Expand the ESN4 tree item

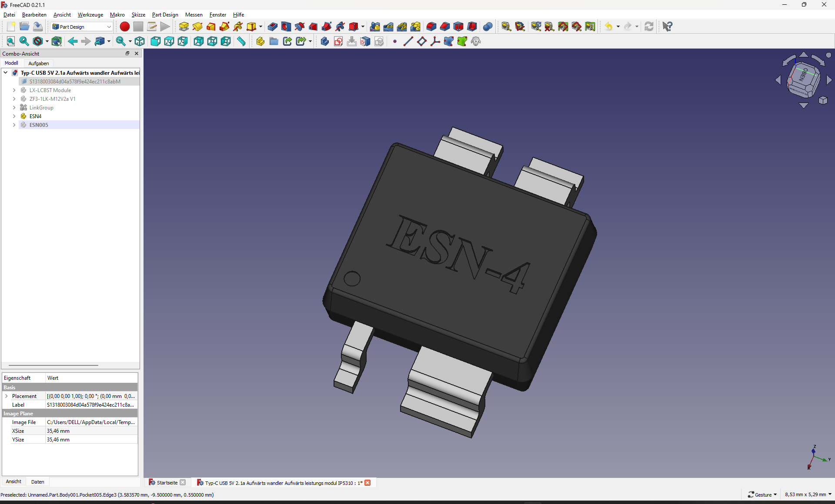(14, 116)
